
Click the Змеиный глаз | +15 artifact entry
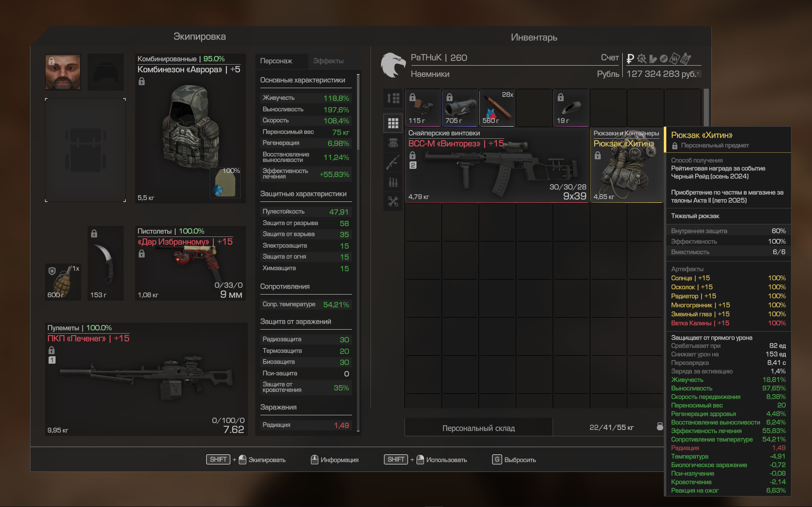click(728, 314)
